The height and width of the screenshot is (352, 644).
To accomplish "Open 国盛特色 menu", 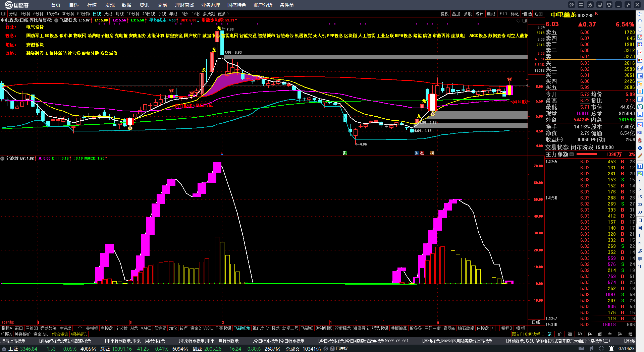I will tap(237, 5).
